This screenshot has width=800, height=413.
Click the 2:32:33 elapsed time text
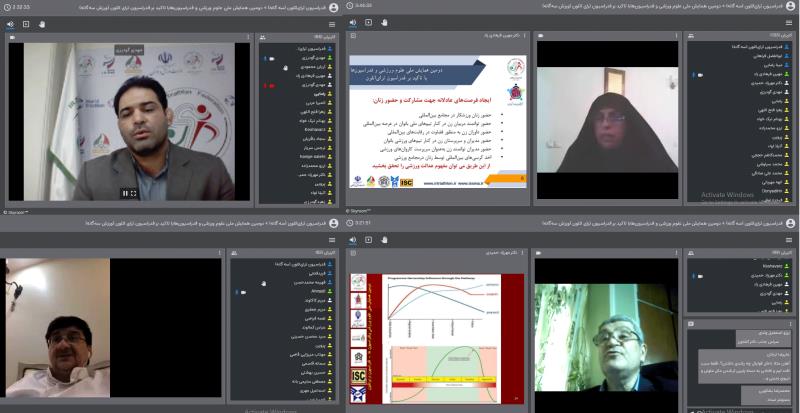[20, 8]
